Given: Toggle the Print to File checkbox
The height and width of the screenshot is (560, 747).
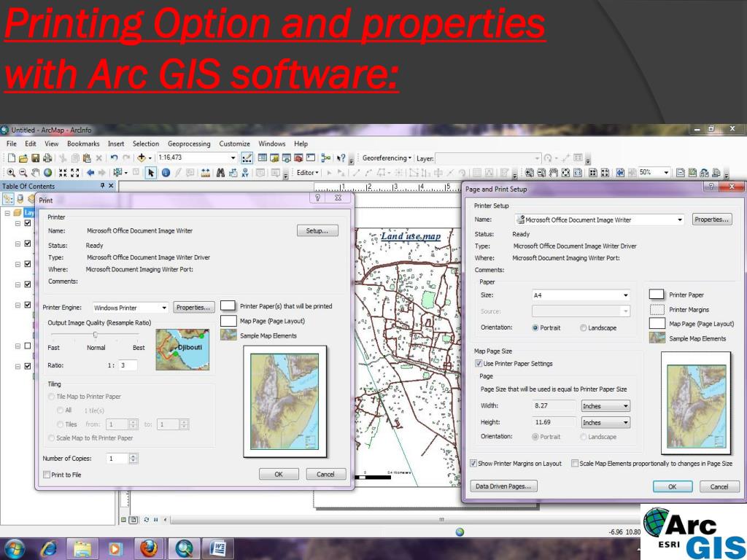Looking at the screenshot, I should [47, 475].
